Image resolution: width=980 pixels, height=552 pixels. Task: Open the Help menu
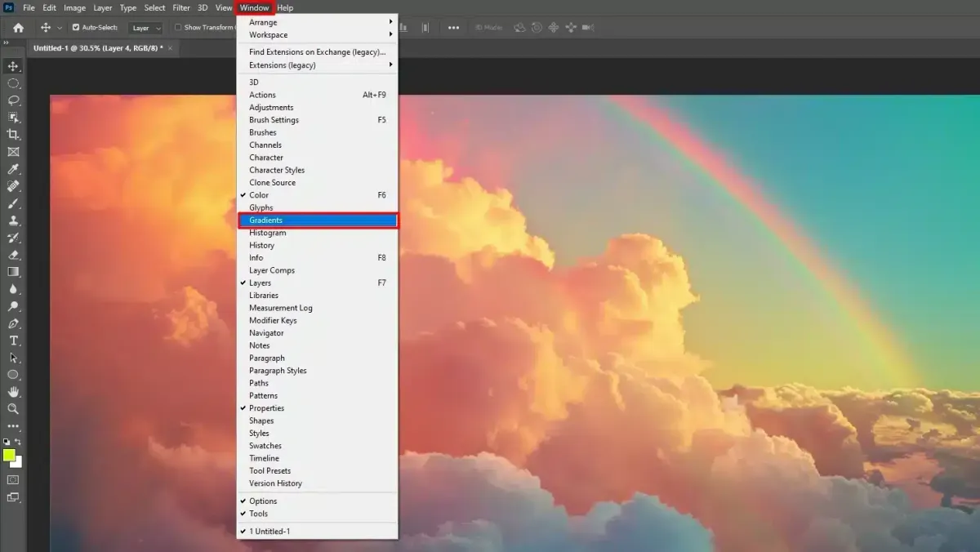[285, 7]
